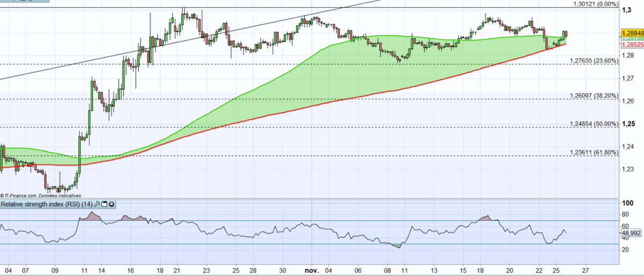Click the red moving average value 1,28525
This screenshot has height=276, width=644.
click(x=632, y=45)
